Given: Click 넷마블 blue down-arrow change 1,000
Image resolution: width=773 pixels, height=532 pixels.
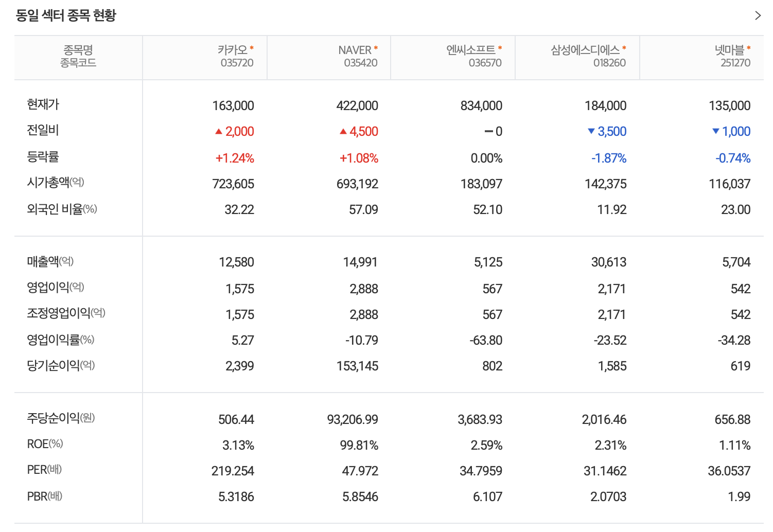Looking at the screenshot, I should (x=731, y=131).
